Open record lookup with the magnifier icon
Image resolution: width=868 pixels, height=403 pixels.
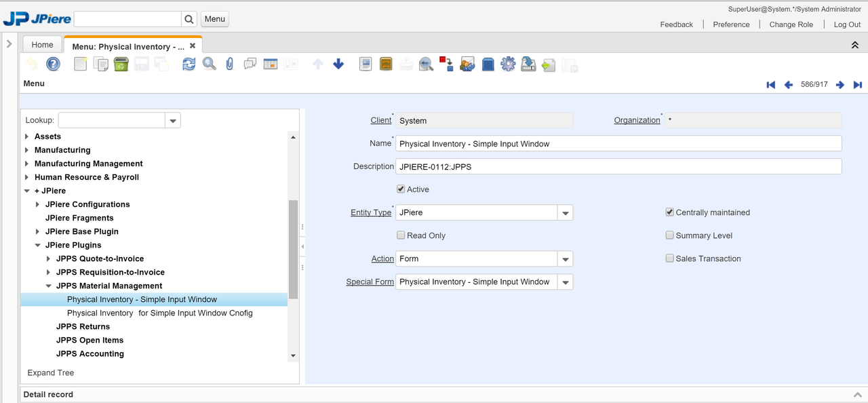210,64
